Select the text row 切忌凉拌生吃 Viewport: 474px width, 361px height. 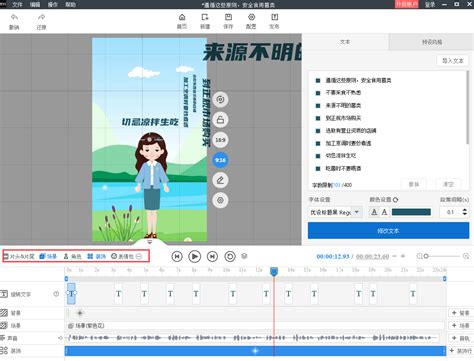[x=341, y=156]
